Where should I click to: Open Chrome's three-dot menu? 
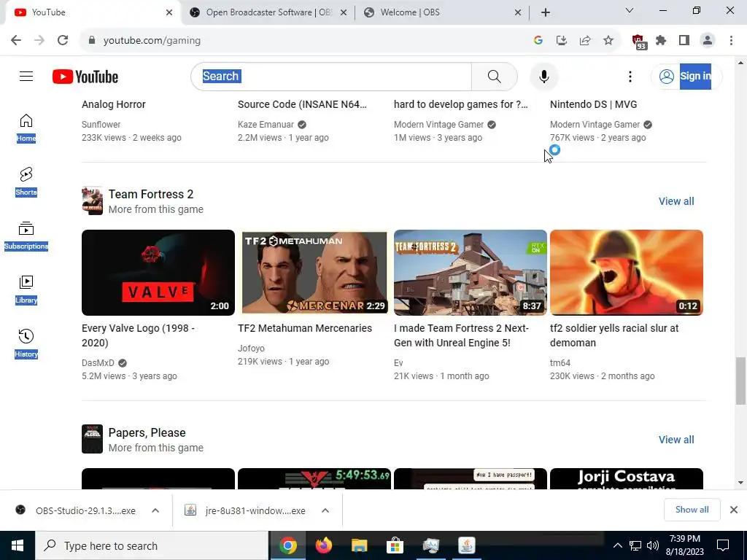[x=731, y=41]
